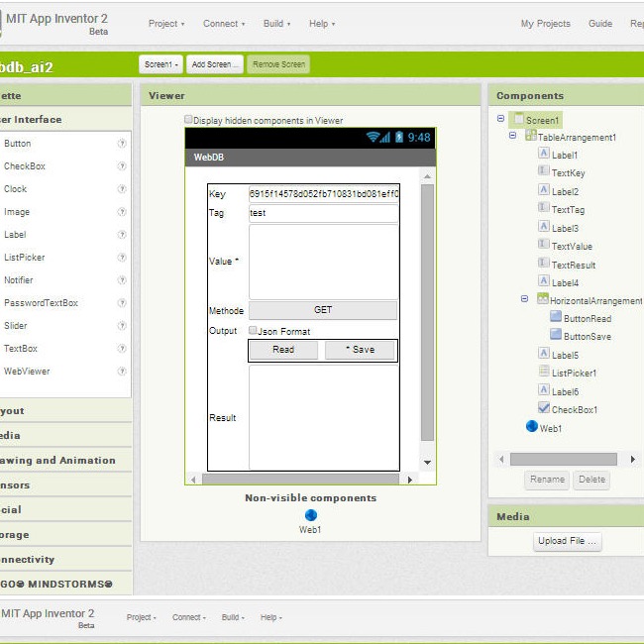Click ButtonRead button icon in Components
644x644 pixels.
pos(556,317)
